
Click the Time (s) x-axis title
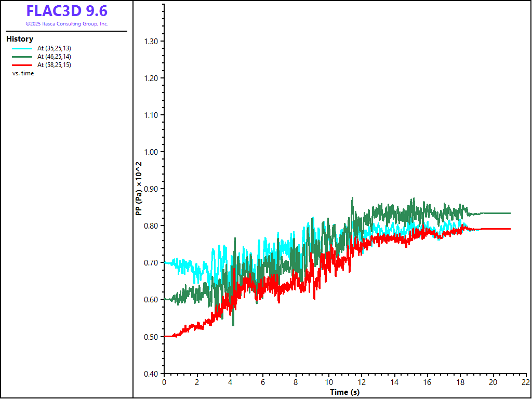tap(344, 392)
